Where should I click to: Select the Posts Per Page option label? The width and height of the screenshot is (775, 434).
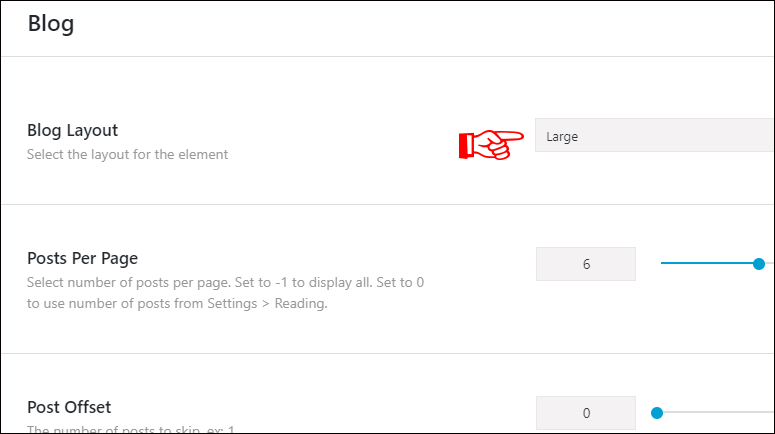tap(83, 258)
